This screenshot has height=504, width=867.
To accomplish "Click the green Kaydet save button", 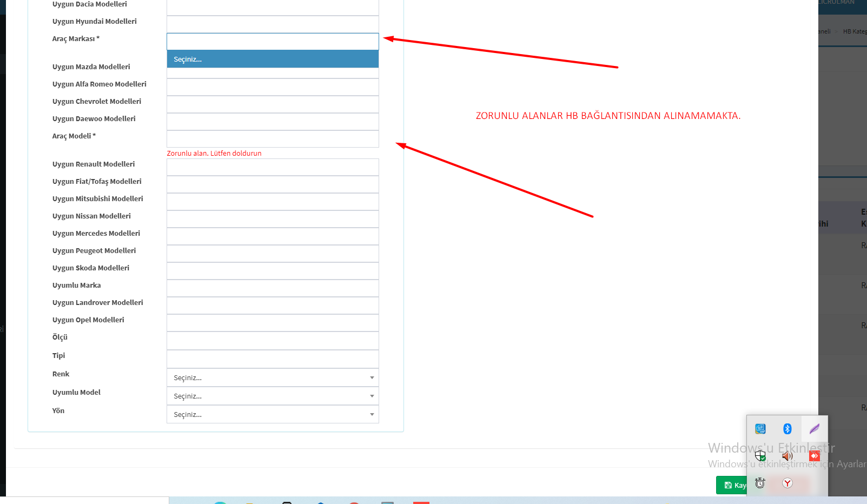I will click(x=732, y=485).
